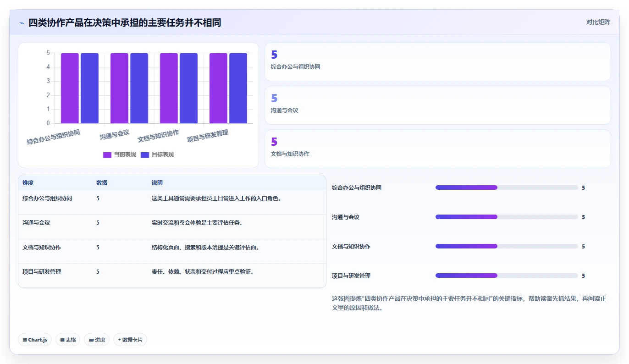The height and width of the screenshot is (364, 629).
Task: Click the blue 目标表现 bar for 综合办公与组织协同
Action: (x=89, y=88)
